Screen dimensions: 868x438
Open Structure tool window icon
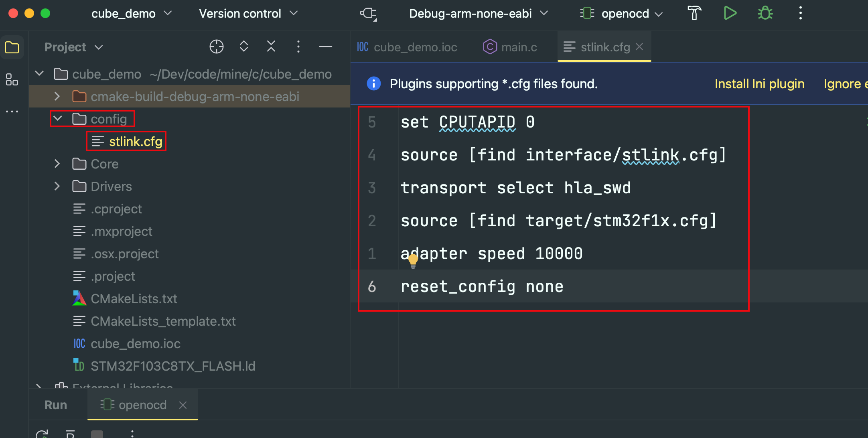point(12,80)
